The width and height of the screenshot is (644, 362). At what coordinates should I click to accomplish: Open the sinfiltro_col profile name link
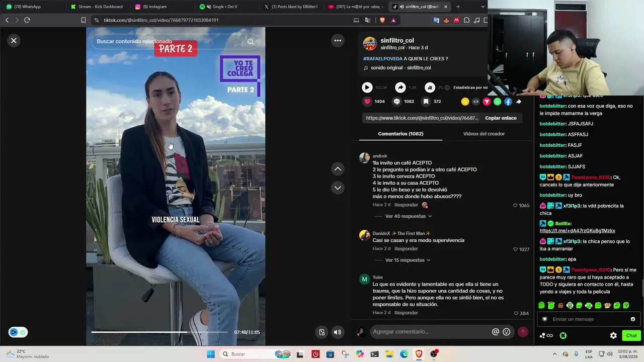click(397, 41)
